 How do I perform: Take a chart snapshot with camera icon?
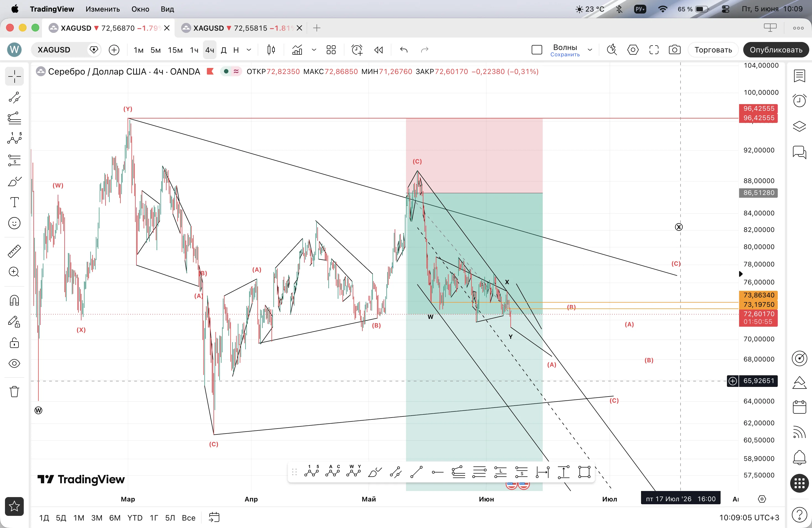[x=674, y=50]
